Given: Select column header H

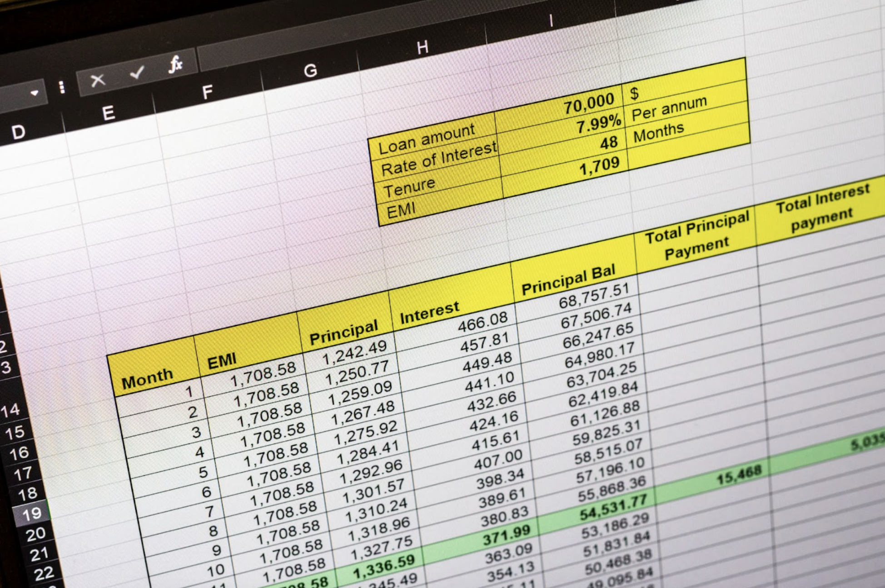Looking at the screenshot, I should point(423,47).
